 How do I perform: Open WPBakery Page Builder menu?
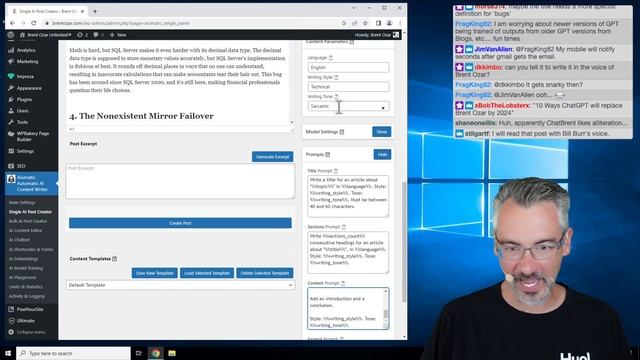32,136
